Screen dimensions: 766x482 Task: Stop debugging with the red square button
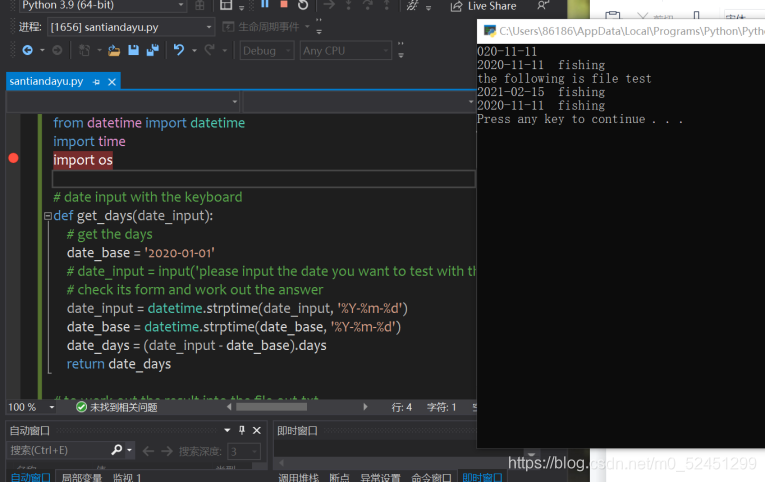(x=283, y=4)
